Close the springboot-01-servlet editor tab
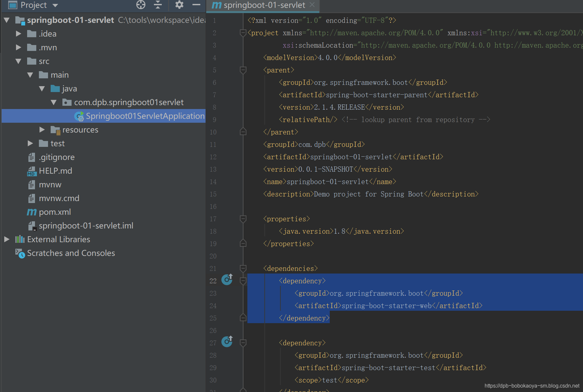 [x=312, y=5]
